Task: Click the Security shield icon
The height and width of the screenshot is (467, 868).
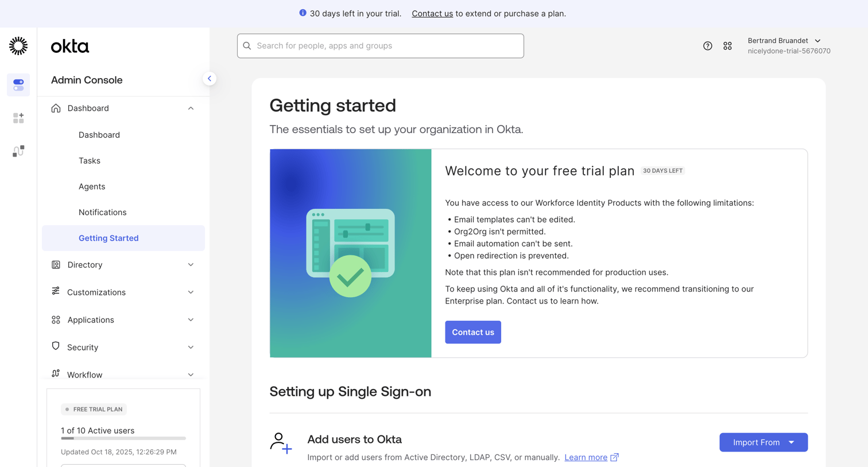Action: 56,346
